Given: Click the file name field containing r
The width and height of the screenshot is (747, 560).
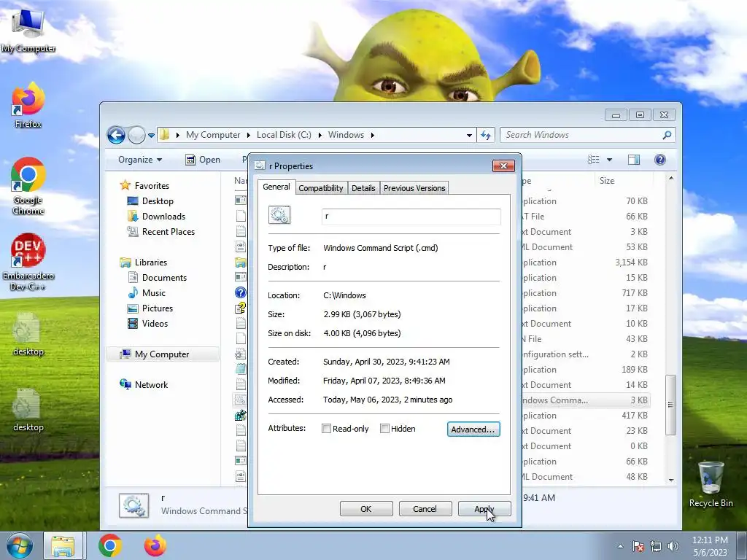Looking at the screenshot, I should pyautogui.click(x=411, y=216).
